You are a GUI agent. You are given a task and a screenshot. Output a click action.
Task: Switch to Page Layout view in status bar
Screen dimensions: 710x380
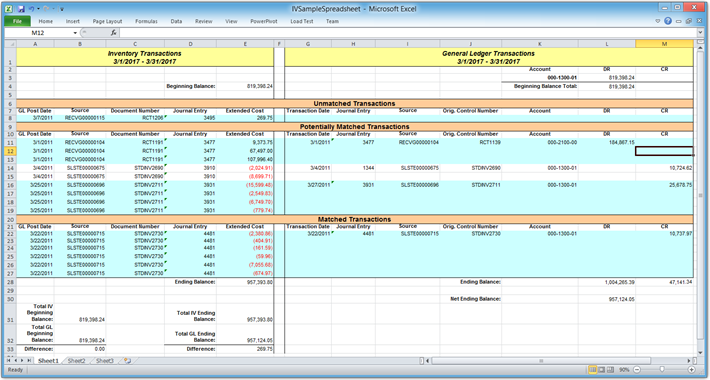tap(602, 370)
